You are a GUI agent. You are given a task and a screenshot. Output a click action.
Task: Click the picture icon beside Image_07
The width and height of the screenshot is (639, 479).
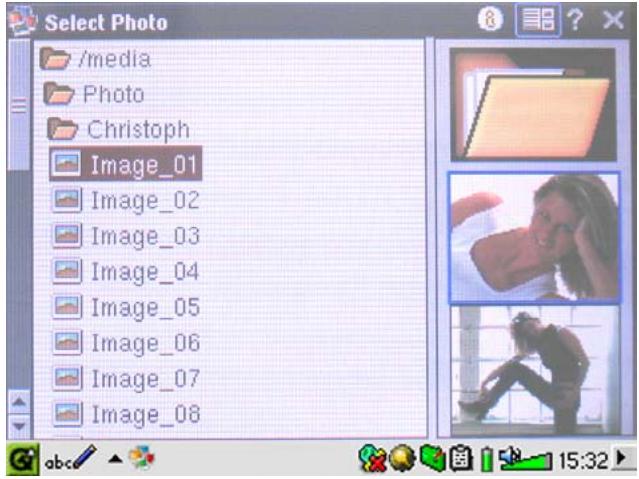coord(67,379)
